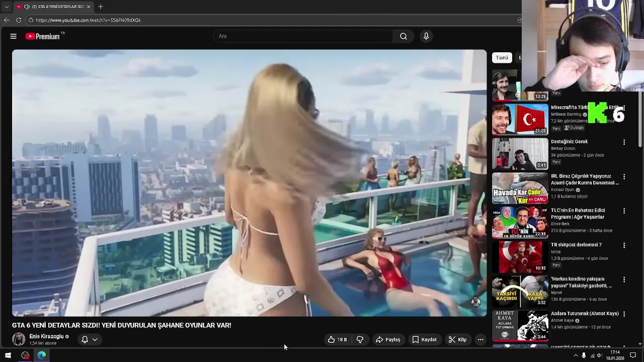Focus the Ara search field
644x362 pixels.
[x=303, y=36]
